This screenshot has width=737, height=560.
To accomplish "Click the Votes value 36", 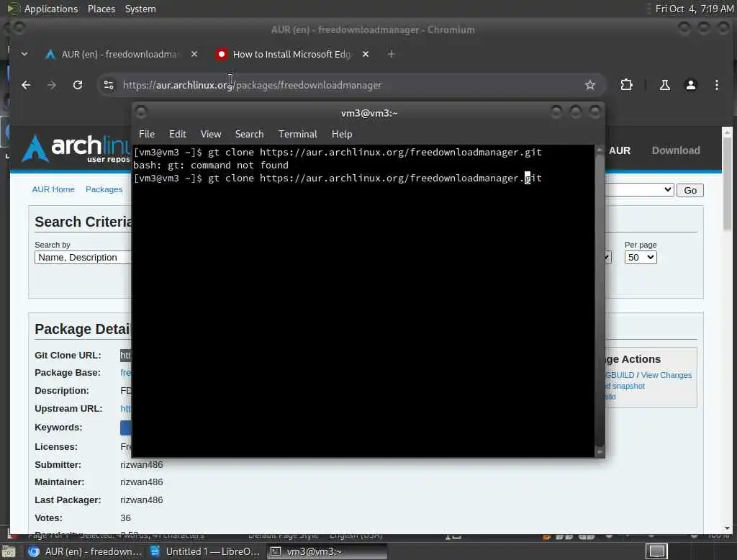I will 125,518.
